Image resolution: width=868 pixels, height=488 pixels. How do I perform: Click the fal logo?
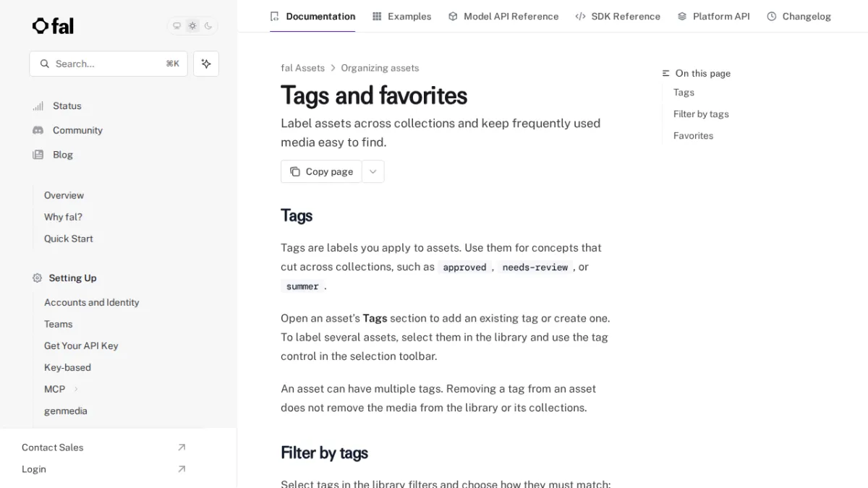tap(53, 26)
